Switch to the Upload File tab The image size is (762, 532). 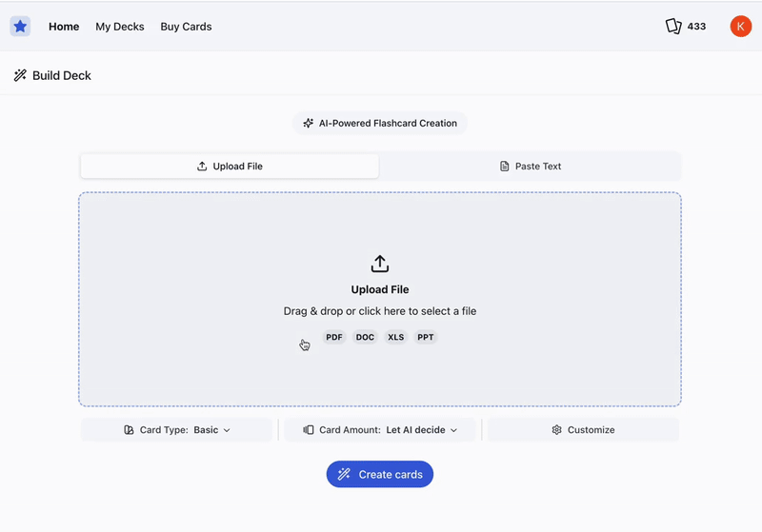point(230,167)
